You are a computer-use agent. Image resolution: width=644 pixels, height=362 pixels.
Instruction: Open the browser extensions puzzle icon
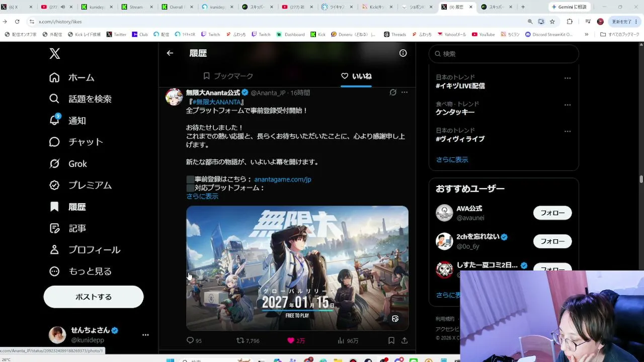pyautogui.click(x=570, y=22)
